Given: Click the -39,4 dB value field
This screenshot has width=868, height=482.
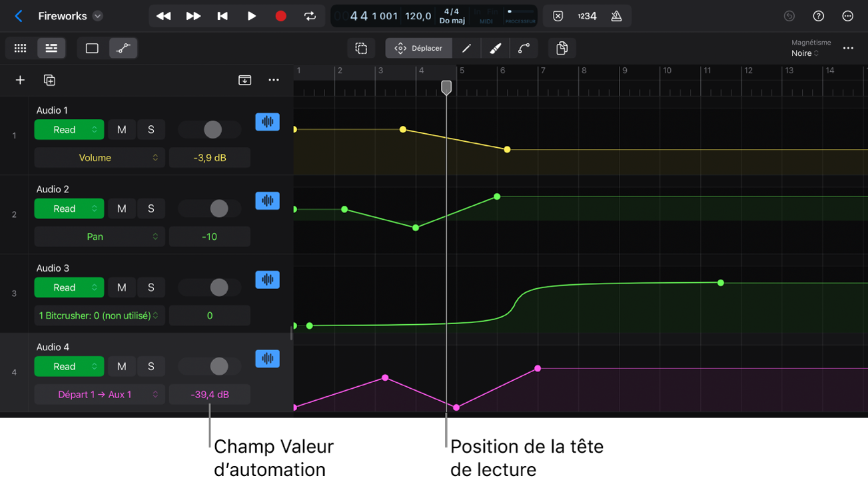Looking at the screenshot, I should [210, 395].
